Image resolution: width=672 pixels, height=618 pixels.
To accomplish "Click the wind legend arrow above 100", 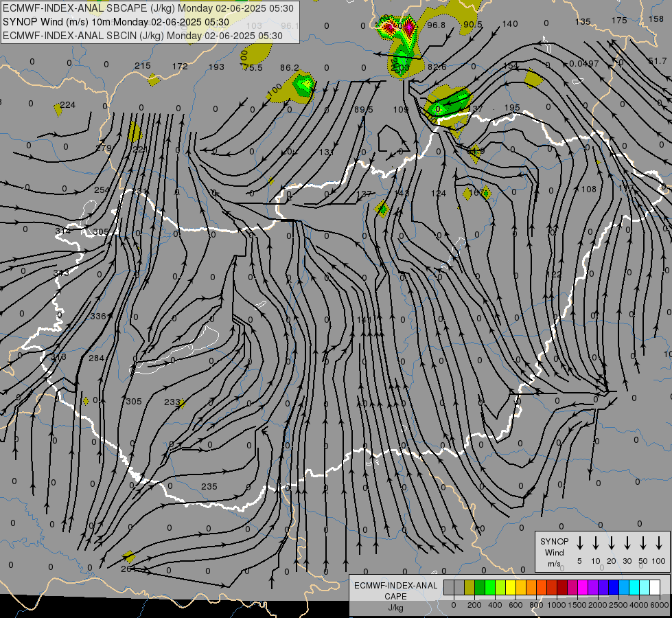I will point(659,543).
